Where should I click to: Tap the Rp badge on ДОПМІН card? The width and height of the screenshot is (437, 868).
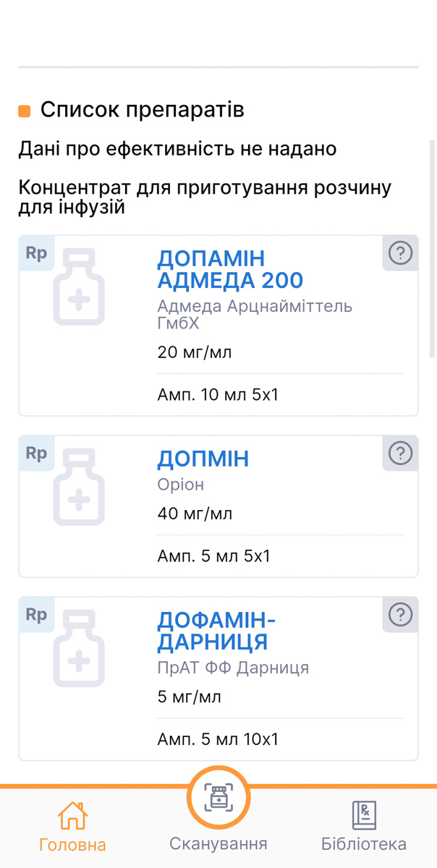[36, 454]
